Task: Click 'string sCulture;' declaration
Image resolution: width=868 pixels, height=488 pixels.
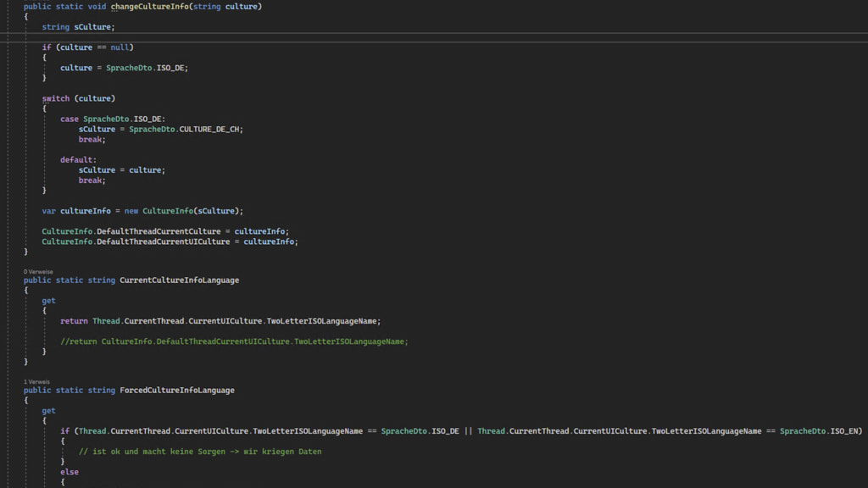Action: (x=79, y=27)
